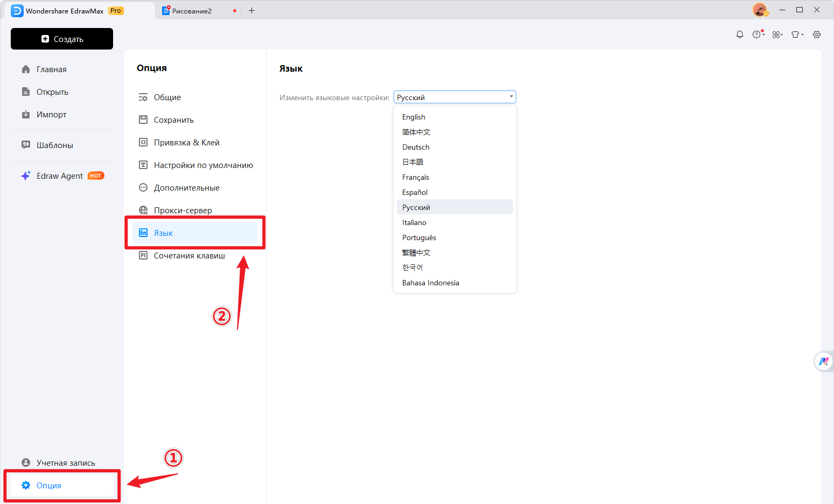Click the notification bell icon
834x504 pixels.
coord(740,34)
